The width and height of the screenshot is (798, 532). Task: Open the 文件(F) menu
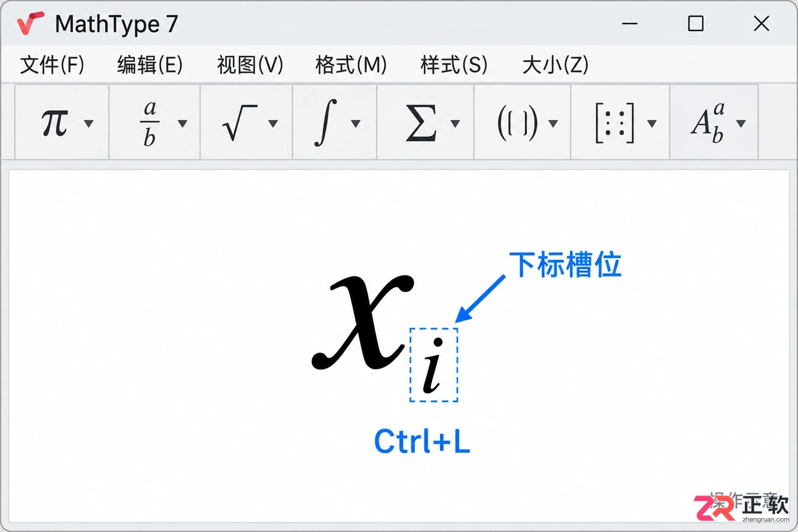52,65
